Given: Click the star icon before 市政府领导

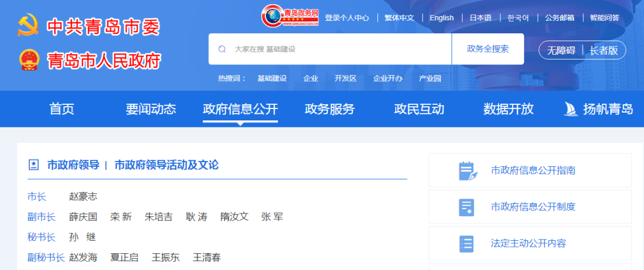Looking at the screenshot, I should pos(34,165).
